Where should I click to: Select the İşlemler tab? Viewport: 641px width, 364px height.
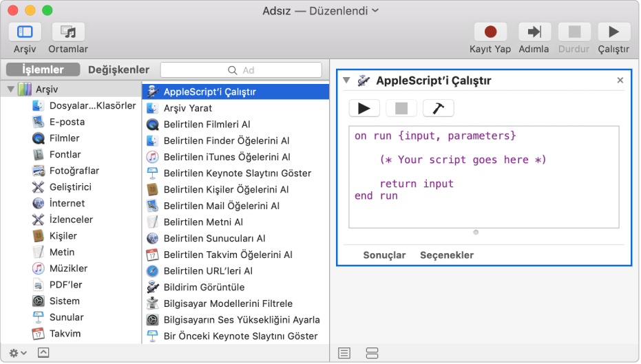click(x=43, y=69)
